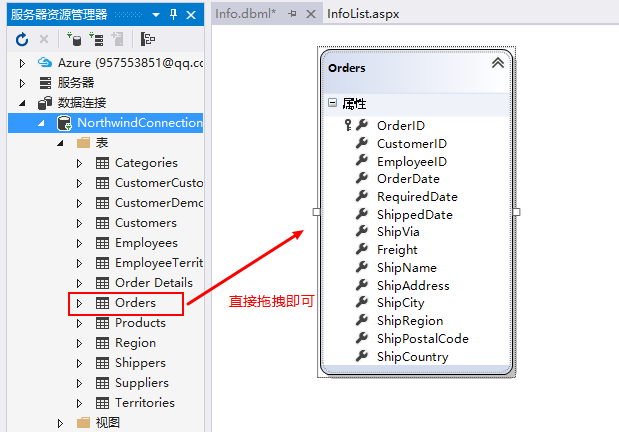Image resolution: width=619 pixels, height=432 pixels.
Task: Select the NorthwindConnection tree item
Action: (105, 123)
